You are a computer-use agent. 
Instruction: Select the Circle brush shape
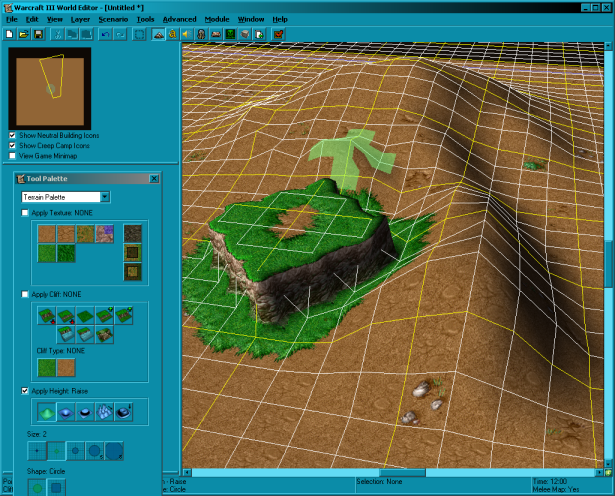coord(37,487)
